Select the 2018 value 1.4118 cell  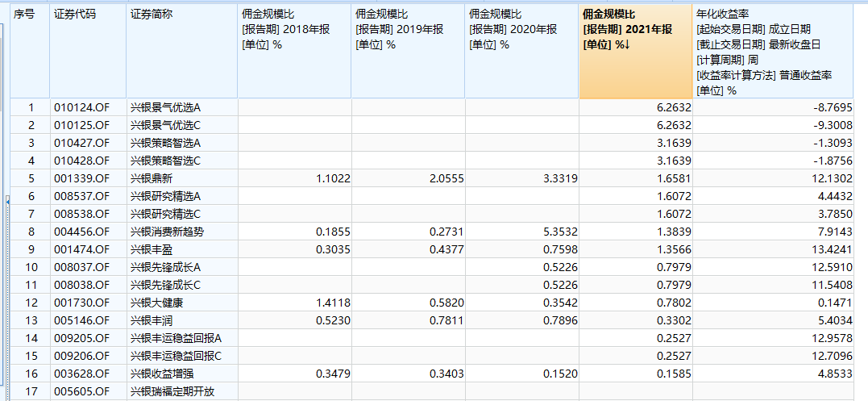[x=294, y=303]
